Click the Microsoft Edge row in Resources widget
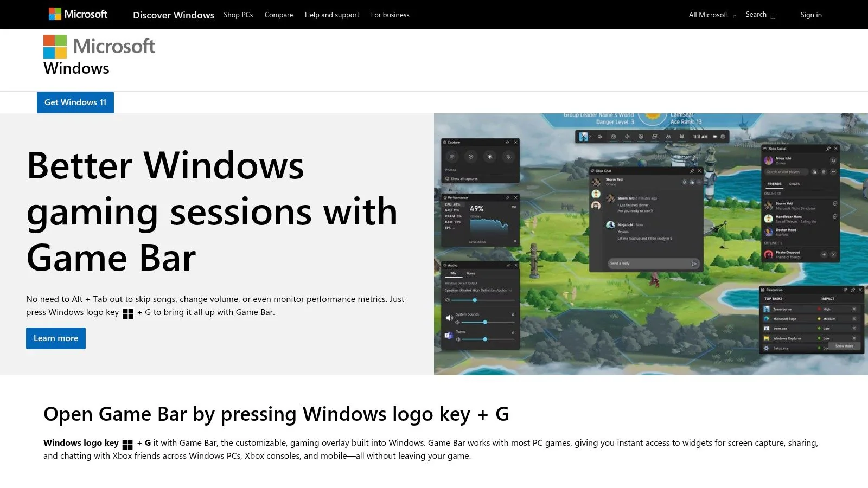 pos(810,319)
